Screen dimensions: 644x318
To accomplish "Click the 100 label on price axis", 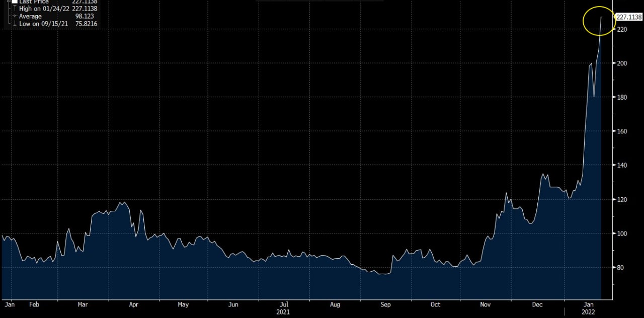I will click(622, 233).
